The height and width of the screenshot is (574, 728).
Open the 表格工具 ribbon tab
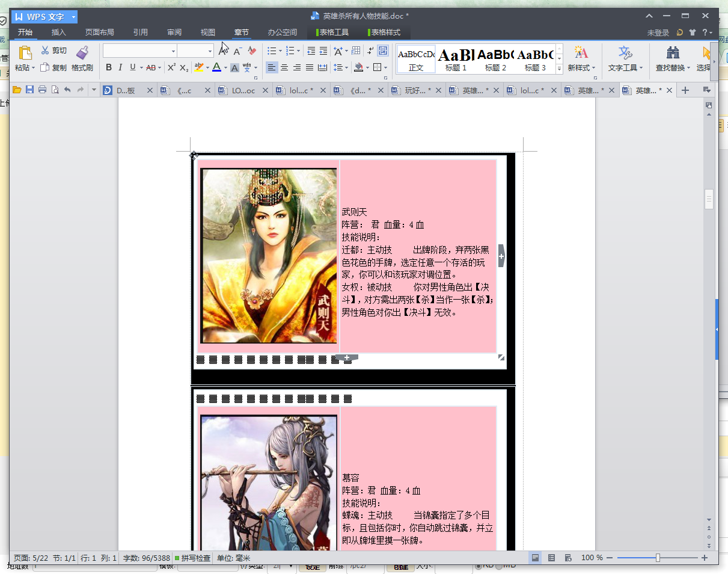click(332, 32)
